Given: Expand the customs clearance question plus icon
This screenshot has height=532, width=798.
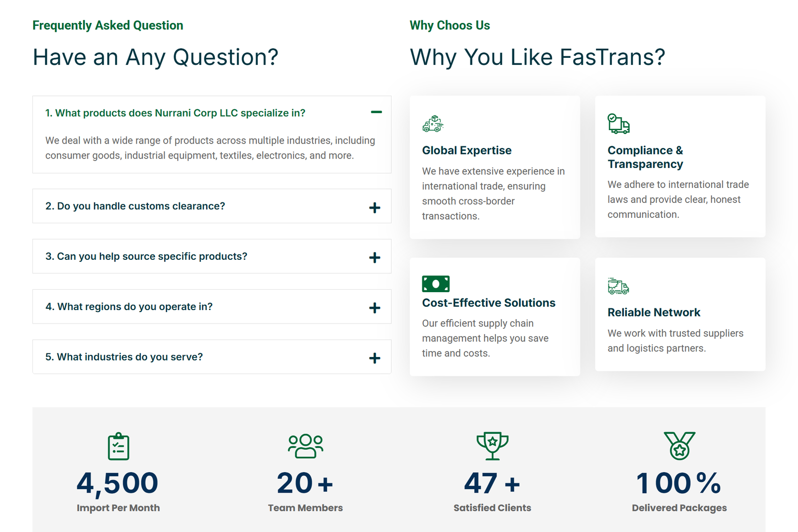Looking at the screenshot, I should [375, 208].
